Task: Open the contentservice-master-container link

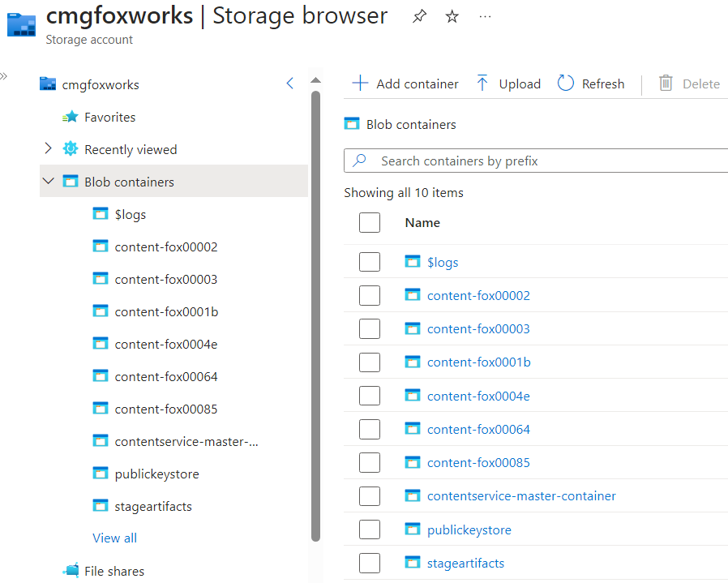Action: [x=521, y=496]
